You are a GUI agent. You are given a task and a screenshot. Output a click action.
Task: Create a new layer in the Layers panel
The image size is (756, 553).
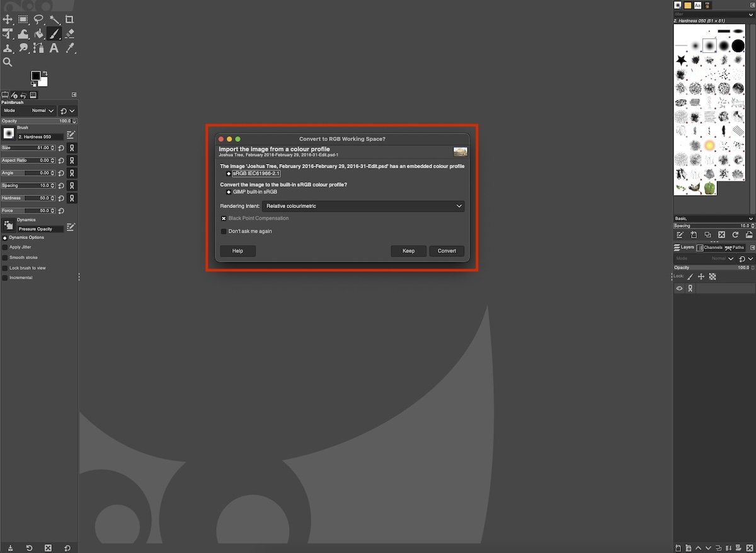[679, 548]
